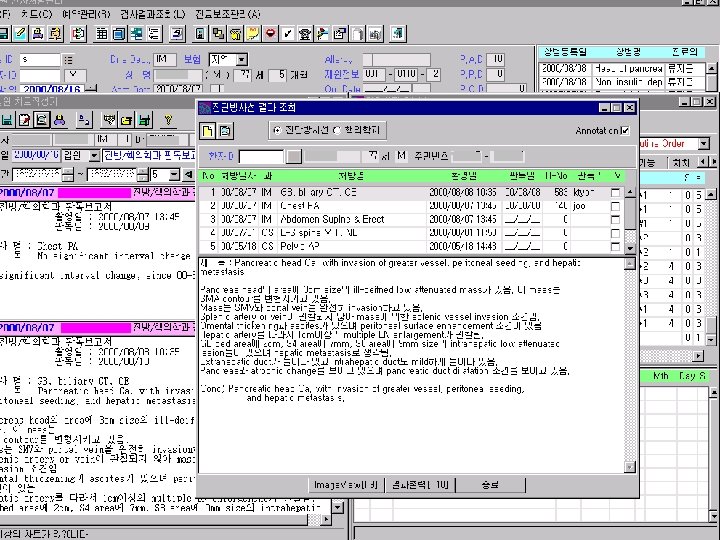The image size is (720, 540).
Task: Click the patient ID input in result dialog
Action: coord(261,157)
